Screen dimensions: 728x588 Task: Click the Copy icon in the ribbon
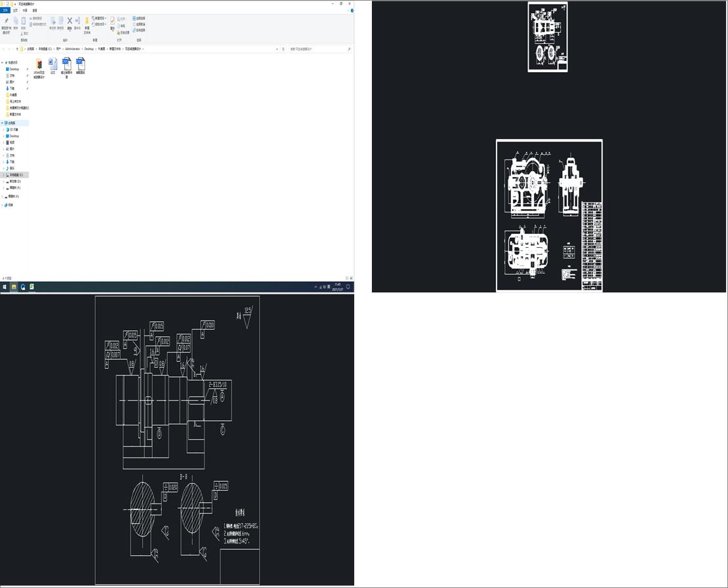coord(15,23)
